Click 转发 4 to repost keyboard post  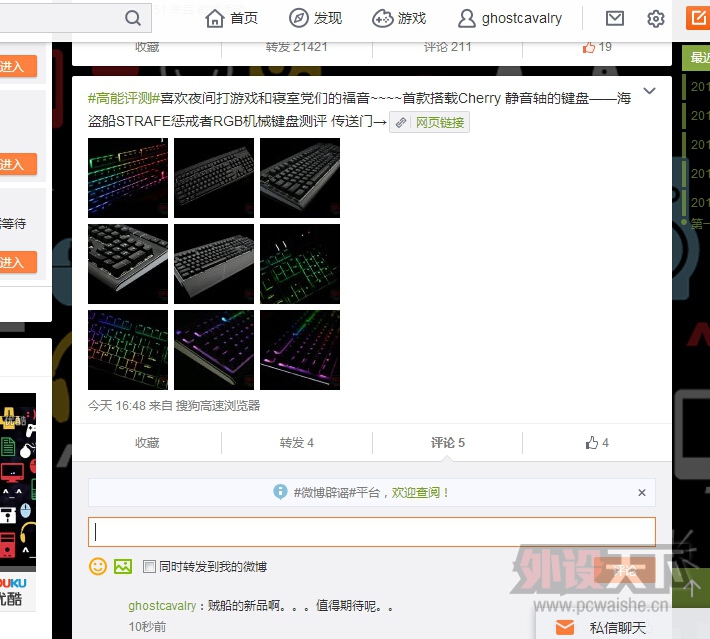point(297,442)
